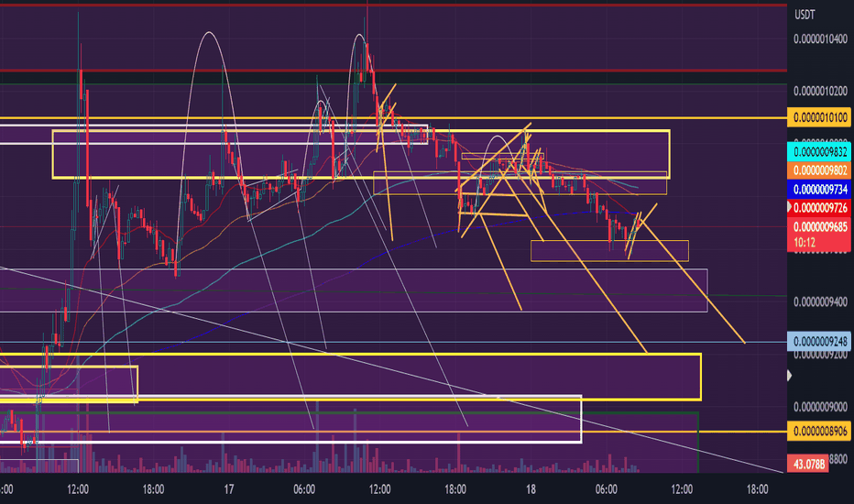The image size is (854, 504).
Task: Click the small arrow marker beside 0.0000009726 tag
Action: [x=790, y=208]
